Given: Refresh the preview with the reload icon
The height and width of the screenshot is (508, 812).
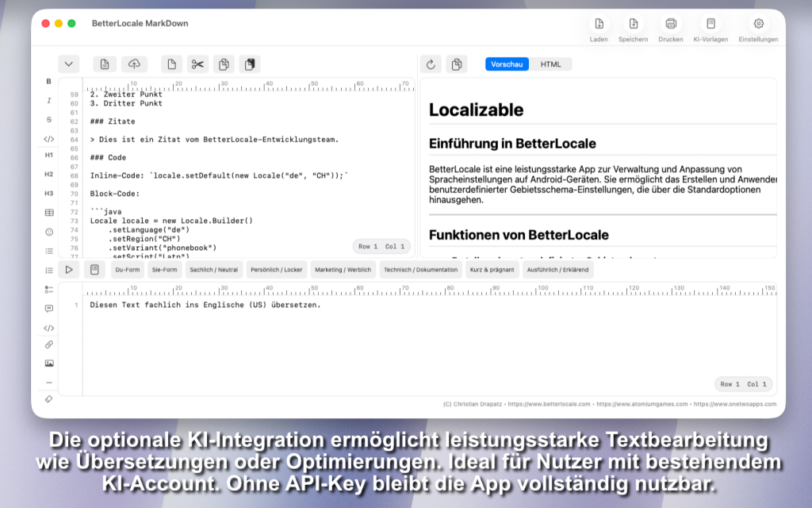Looking at the screenshot, I should 430,64.
